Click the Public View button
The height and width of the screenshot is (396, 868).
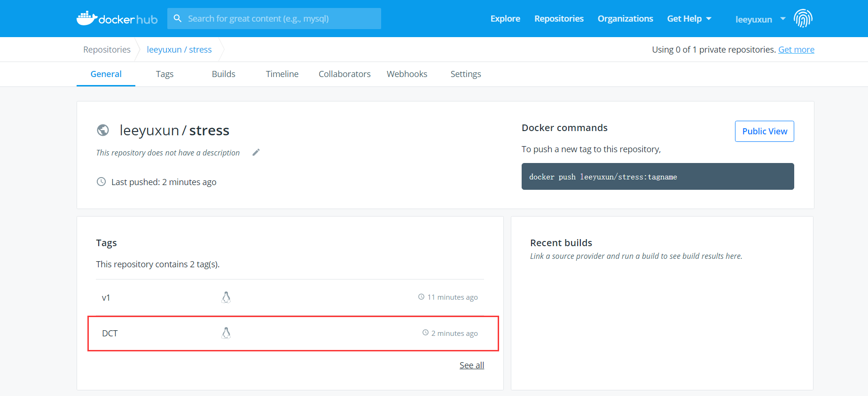765,131
